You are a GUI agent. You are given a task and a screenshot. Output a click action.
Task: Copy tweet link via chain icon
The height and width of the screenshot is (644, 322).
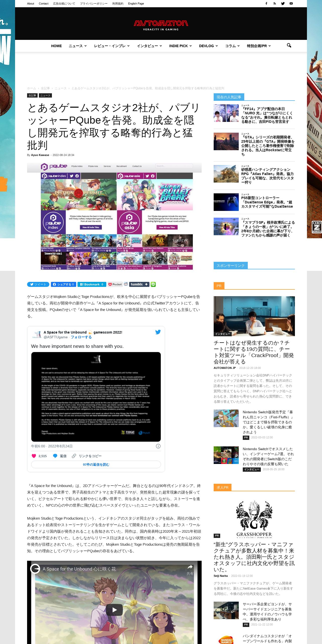tap(74, 456)
